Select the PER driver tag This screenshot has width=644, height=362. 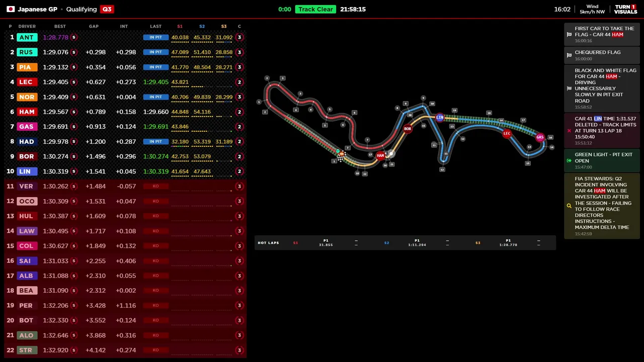point(27,305)
